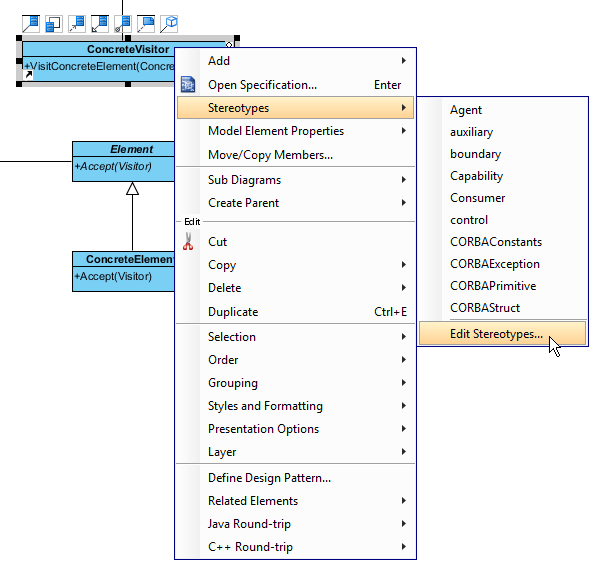
Task: Click the overlapping class and square resource icon
Action: [53, 24]
